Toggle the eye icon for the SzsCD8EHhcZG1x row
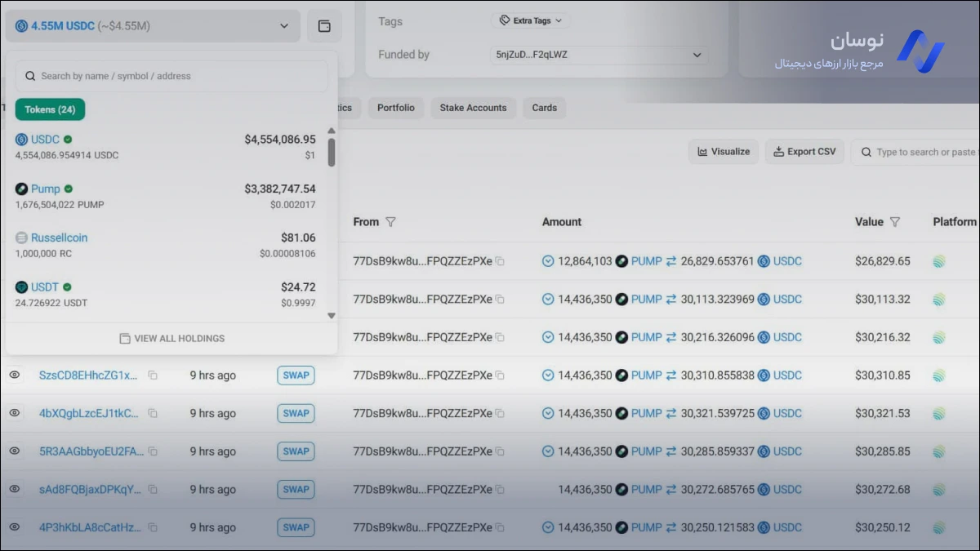Viewport: 980px width, 551px height. (x=15, y=375)
